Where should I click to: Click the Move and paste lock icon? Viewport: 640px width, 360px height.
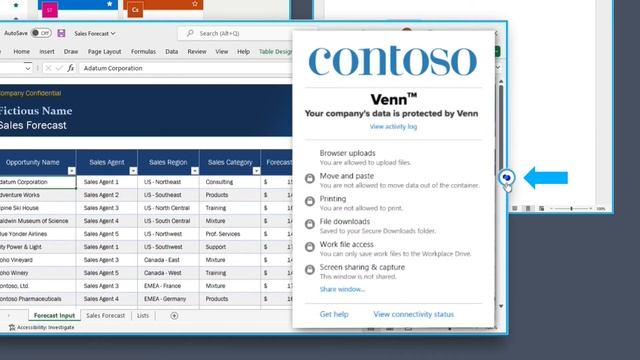[310, 178]
